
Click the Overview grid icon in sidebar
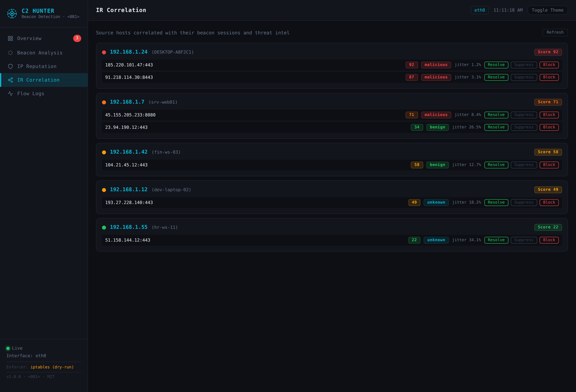pyautogui.click(x=10, y=38)
